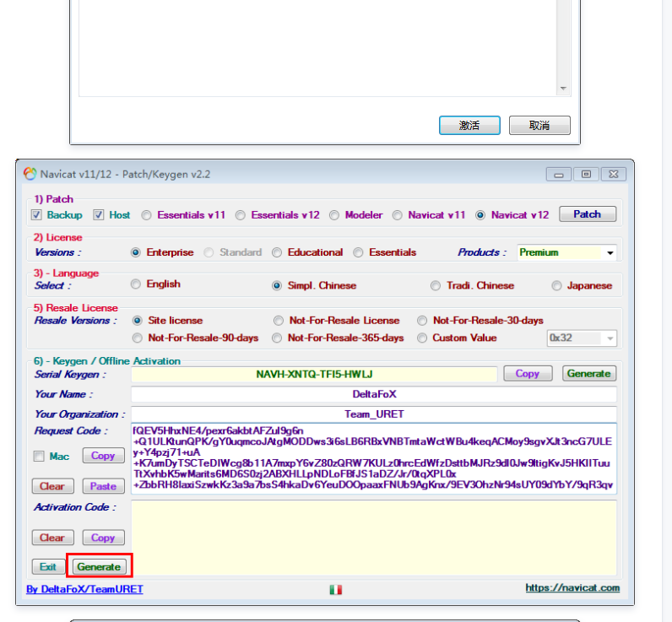Toggle the Backup checkbox
Image resolution: width=672 pixels, height=622 pixels.
coord(36,215)
